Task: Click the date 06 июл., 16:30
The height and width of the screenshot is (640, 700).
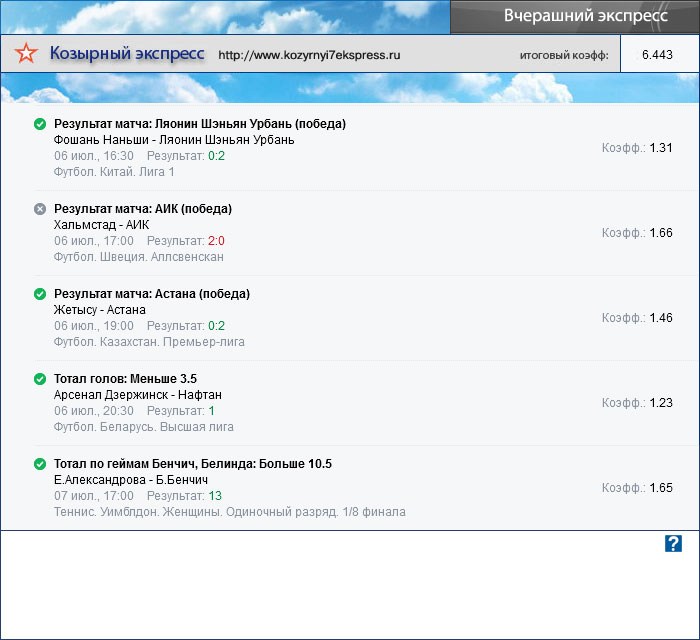Action: [94, 156]
